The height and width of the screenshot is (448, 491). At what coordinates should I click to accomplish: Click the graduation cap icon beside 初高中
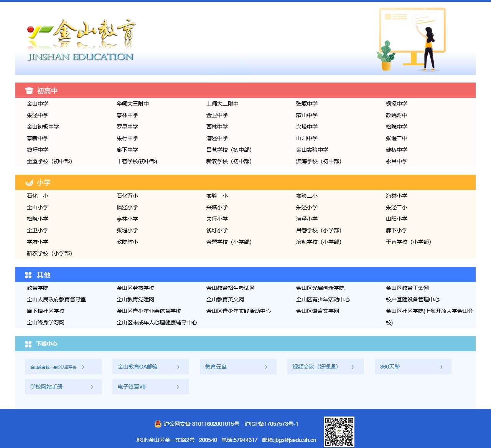coord(29,91)
